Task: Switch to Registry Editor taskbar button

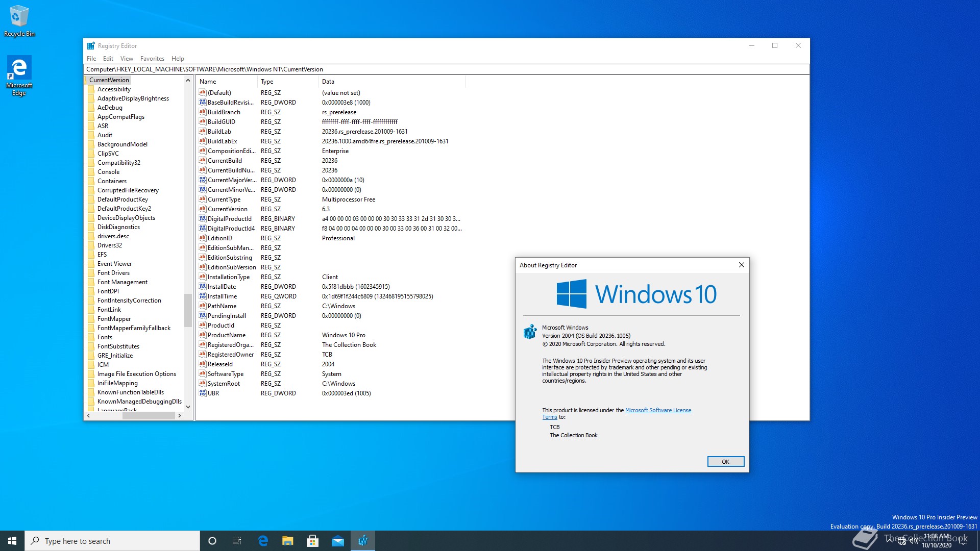Action: tap(363, 541)
